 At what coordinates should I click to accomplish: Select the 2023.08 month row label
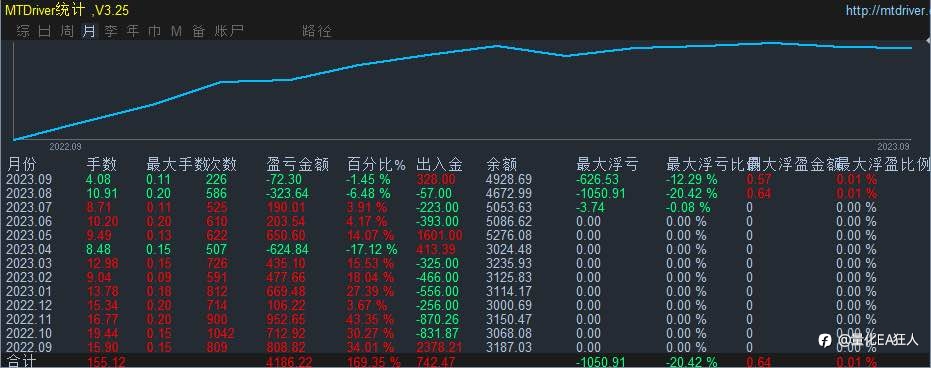pyautogui.click(x=27, y=193)
